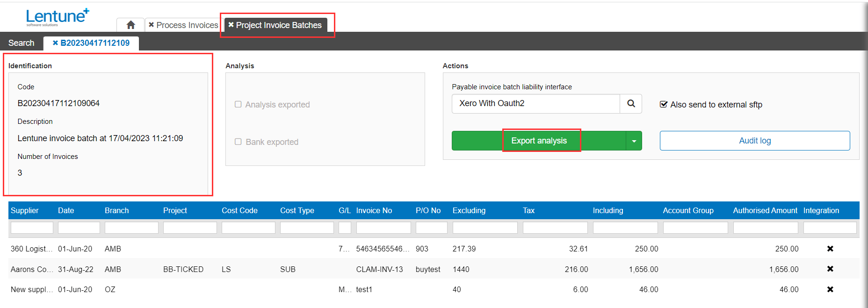868x308 pixels.
Task: Click the Date column filter box
Action: [x=79, y=228]
